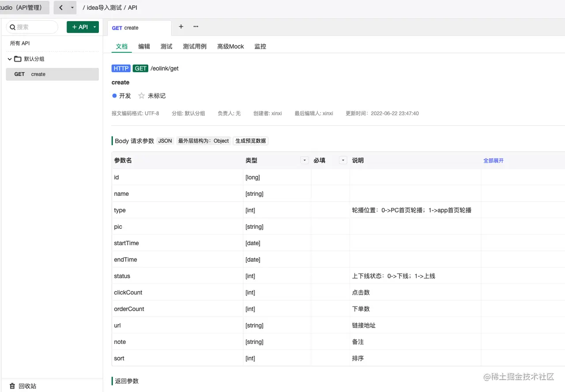This screenshot has height=392, width=565.
Task: Open the navigation history dropdown beside back arrow
Action: (x=72, y=7)
